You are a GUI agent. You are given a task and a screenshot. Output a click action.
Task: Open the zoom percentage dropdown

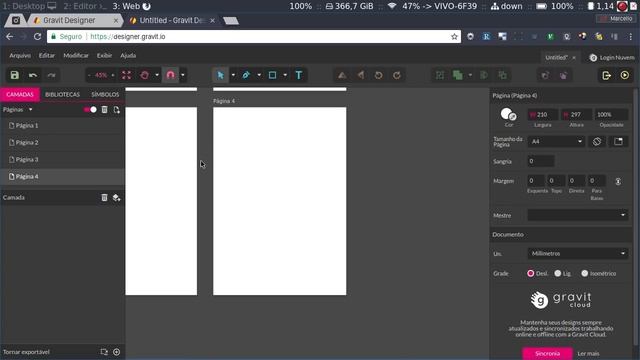pos(101,75)
